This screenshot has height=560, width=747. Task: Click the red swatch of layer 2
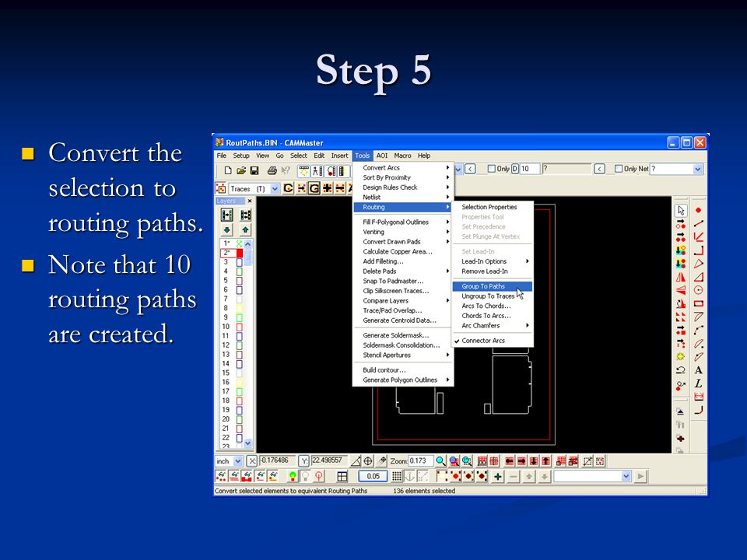pyautogui.click(x=240, y=253)
